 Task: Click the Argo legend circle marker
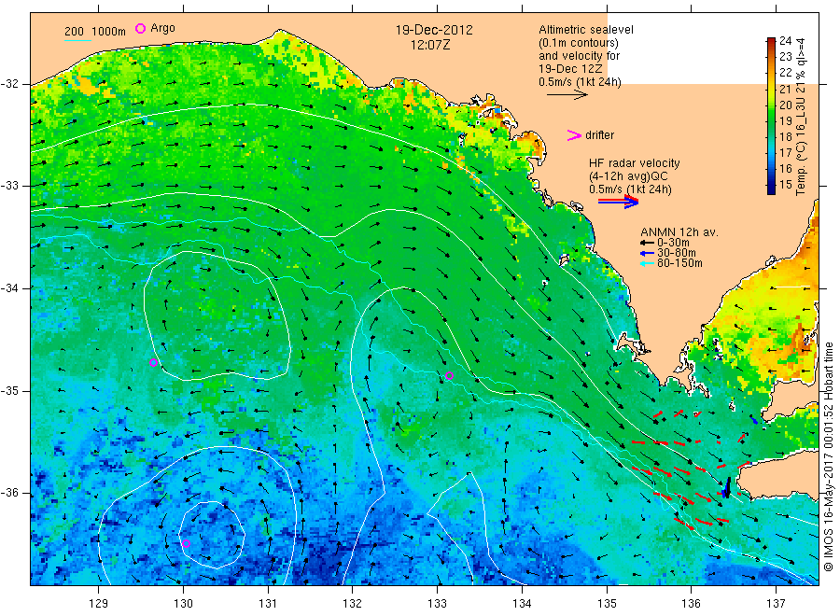pyautogui.click(x=140, y=28)
